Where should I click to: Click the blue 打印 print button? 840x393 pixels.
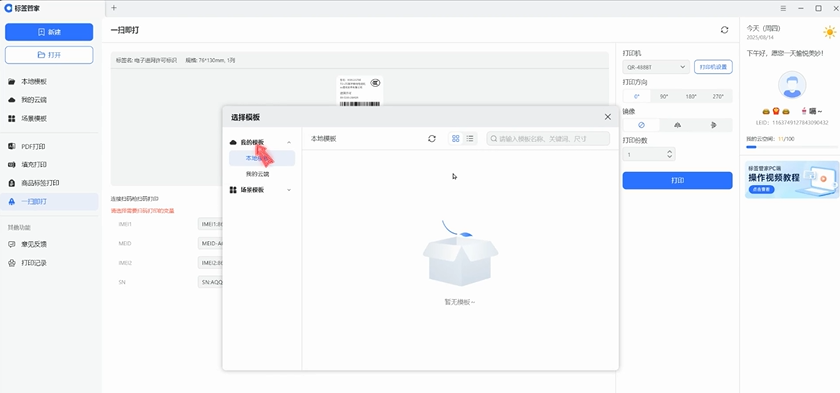click(x=677, y=180)
